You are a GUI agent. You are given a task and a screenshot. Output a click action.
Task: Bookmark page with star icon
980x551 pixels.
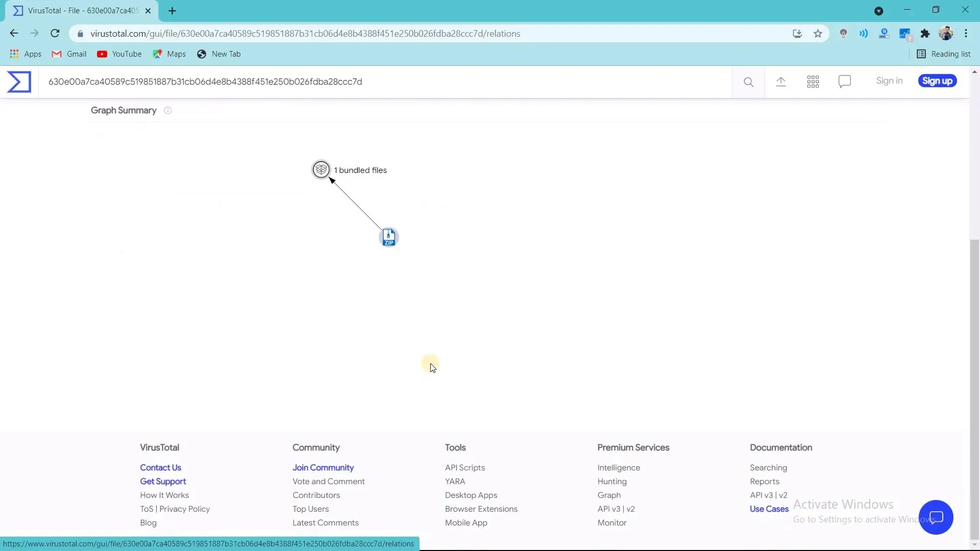click(x=818, y=34)
